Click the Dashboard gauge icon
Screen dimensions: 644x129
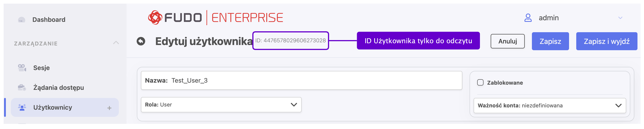(22, 20)
